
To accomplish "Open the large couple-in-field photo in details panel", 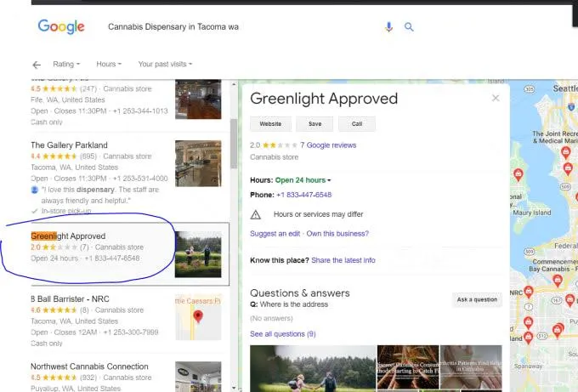I will (x=313, y=368).
